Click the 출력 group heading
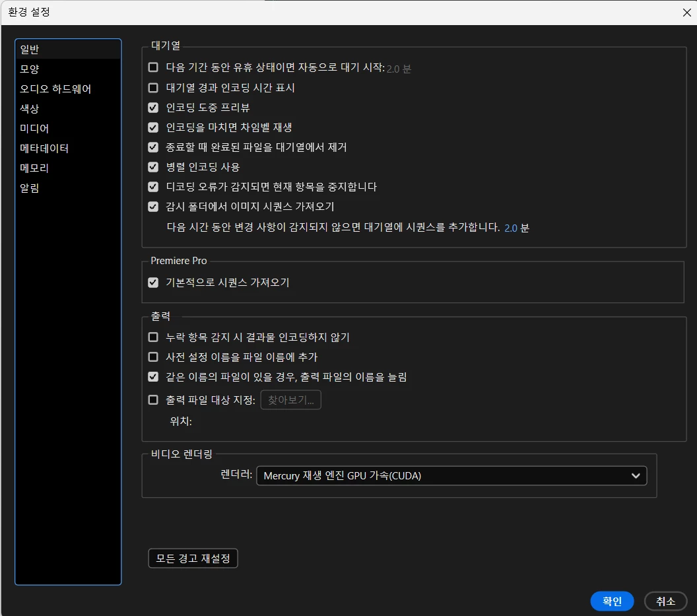The width and height of the screenshot is (697, 616). coord(160,316)
